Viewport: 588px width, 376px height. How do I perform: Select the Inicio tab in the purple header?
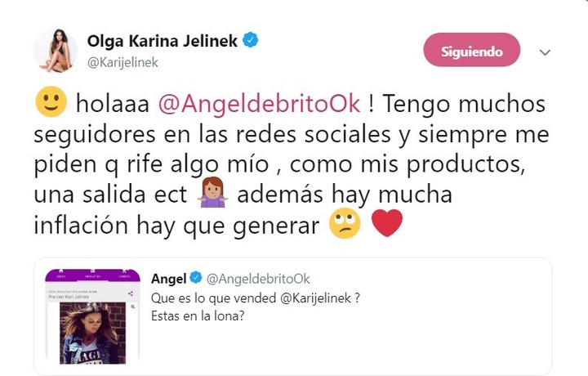pyautogui.click(x=60, y=274)
